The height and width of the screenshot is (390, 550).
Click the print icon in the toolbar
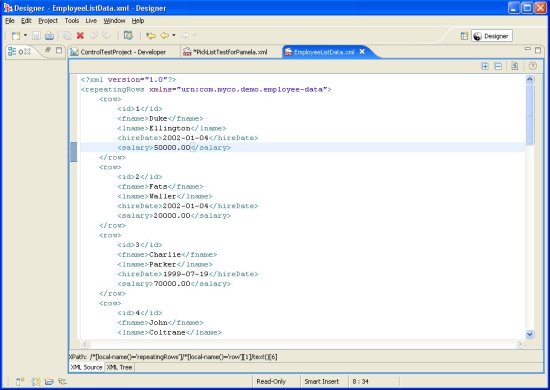pyautogui.click(x=49, y=35)
